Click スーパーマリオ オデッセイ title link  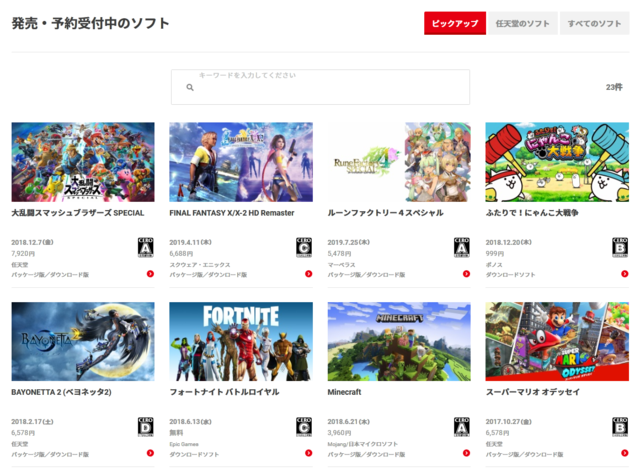point(533,392)
